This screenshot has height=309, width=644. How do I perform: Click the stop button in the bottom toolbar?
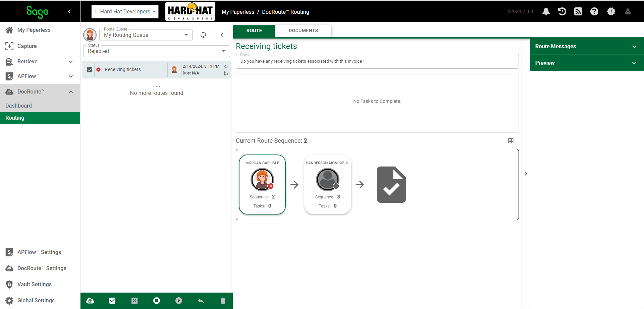tap(157, 301)
